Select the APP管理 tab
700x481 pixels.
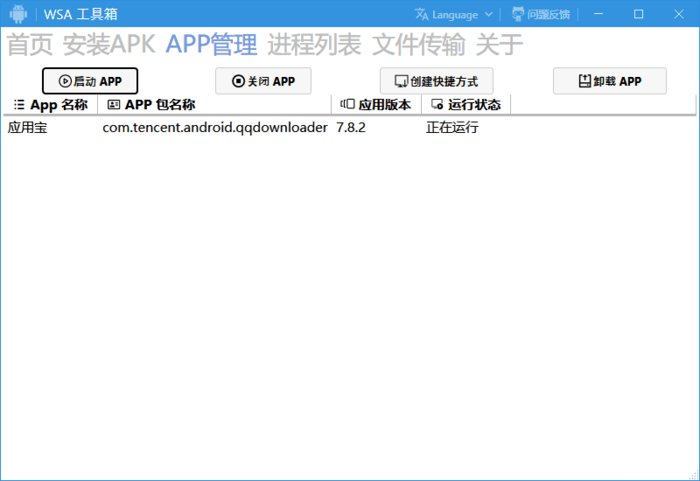[211, 45]
